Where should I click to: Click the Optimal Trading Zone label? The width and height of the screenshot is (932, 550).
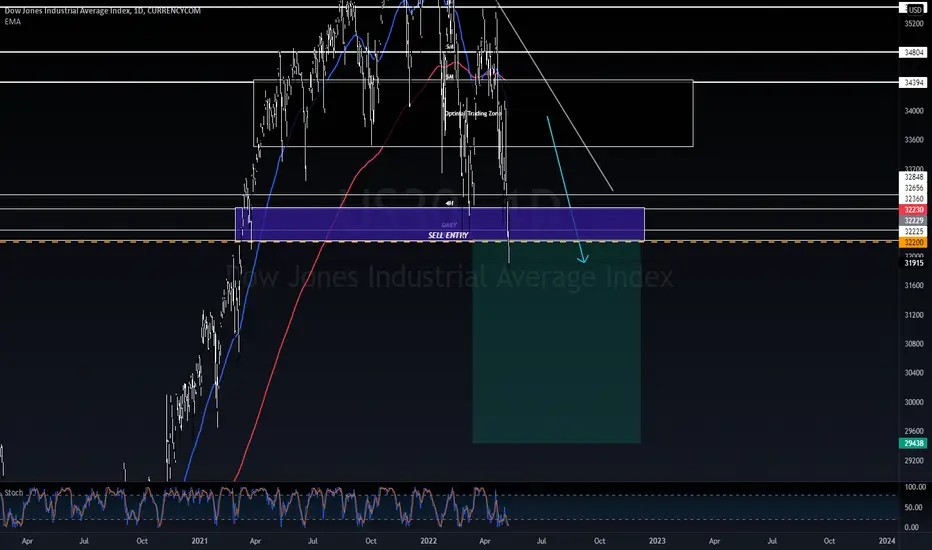(473, 113)
